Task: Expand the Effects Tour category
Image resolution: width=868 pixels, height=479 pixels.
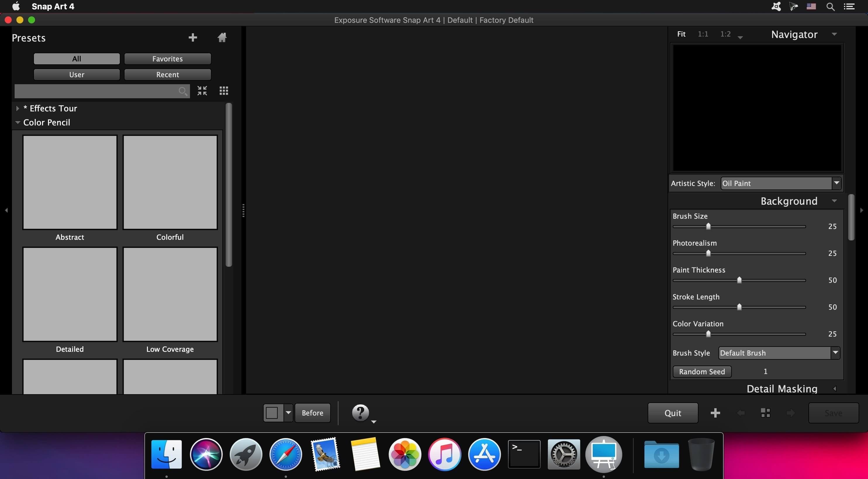Action: pos(18,108)
